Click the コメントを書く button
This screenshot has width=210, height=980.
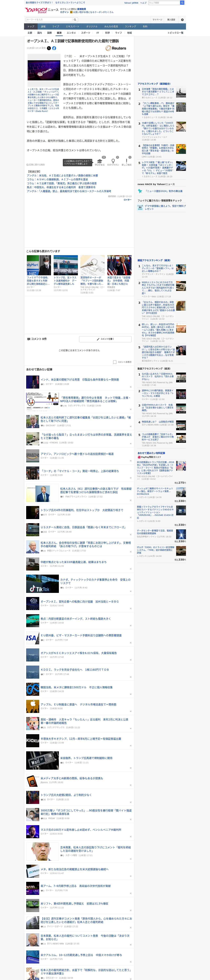tap(105, 339)
